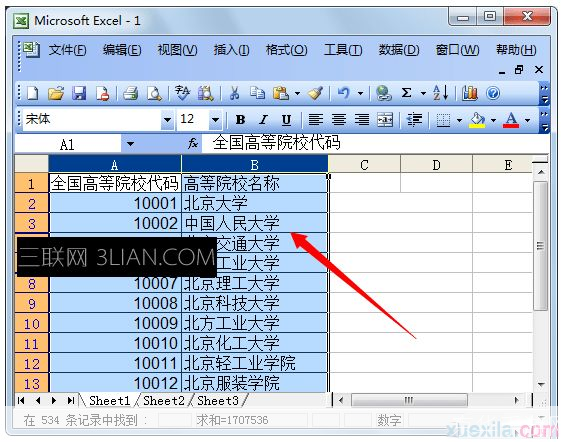The height and width of the screenshot is (442, 567).
Task: Click the New workbook icon
Action: coord(33,93)
